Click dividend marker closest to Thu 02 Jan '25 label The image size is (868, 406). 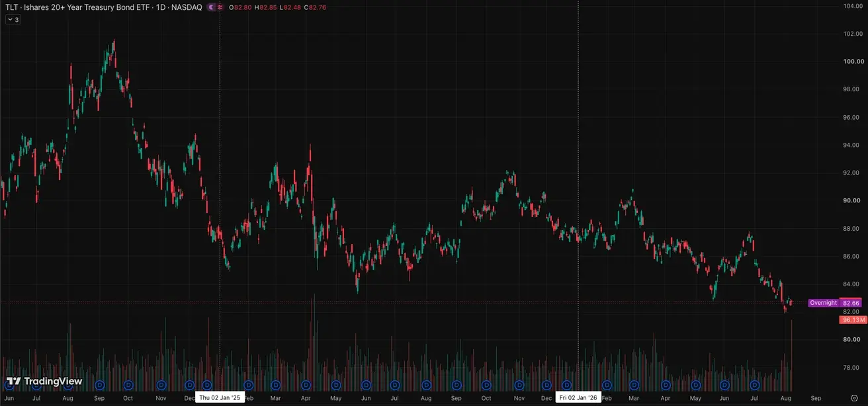click(207, 384)
